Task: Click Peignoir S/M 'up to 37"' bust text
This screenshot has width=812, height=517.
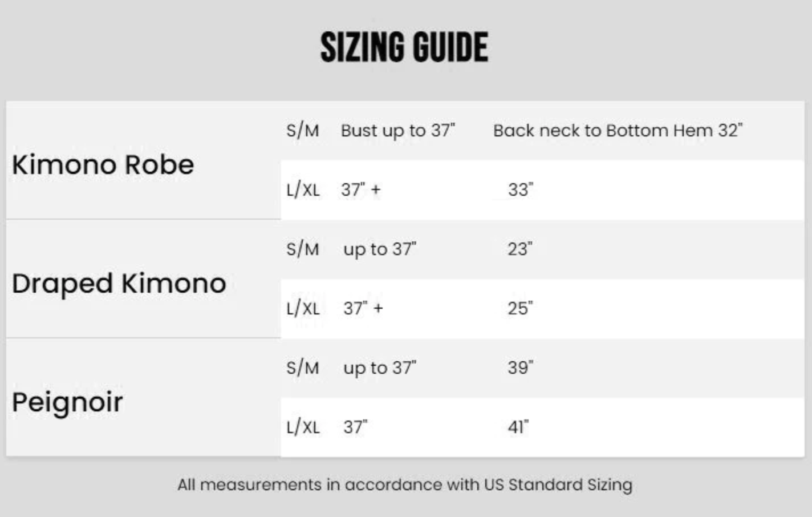Action: click(x=380, y=368)
